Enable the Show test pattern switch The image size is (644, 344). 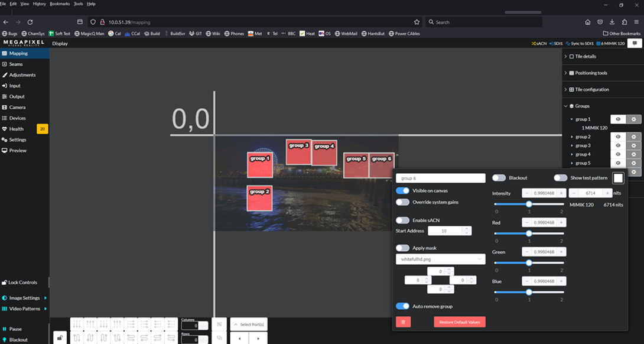click(561, 178)
